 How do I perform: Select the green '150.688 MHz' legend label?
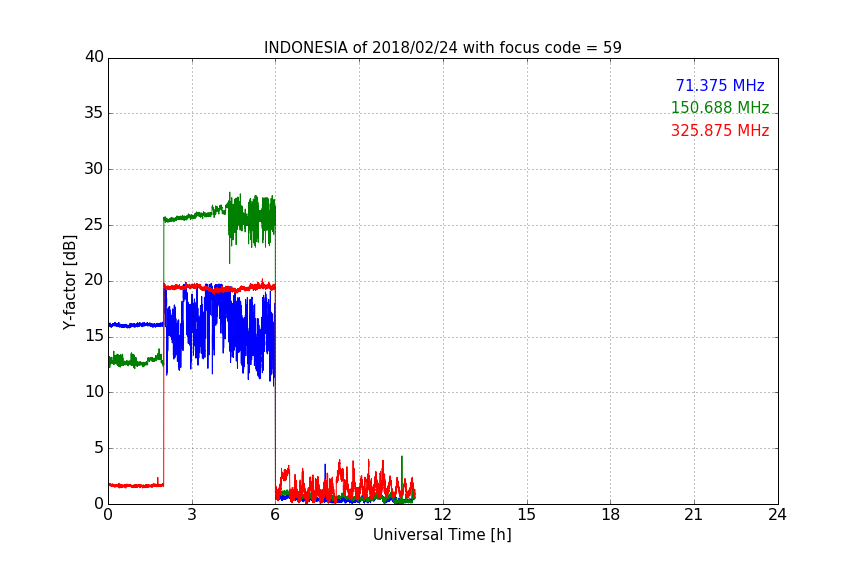coord(720,107)
